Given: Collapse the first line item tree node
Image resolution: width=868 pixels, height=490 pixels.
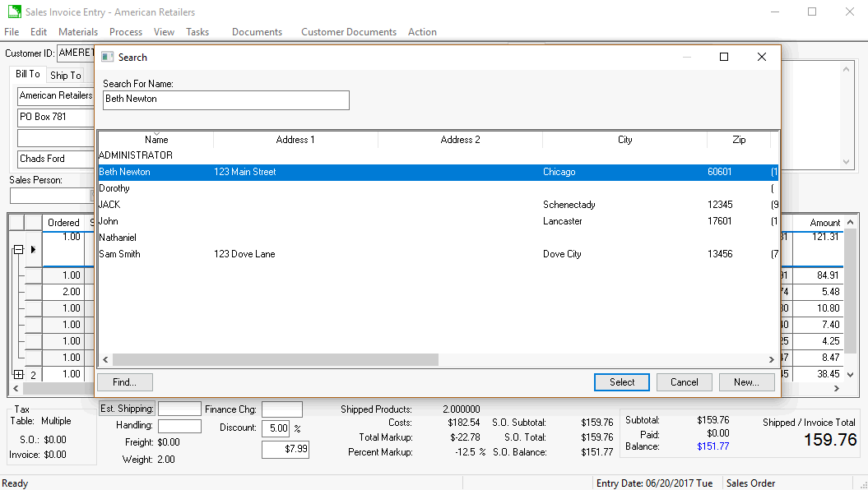Looking at the screenshot, I should click(18, 249).
